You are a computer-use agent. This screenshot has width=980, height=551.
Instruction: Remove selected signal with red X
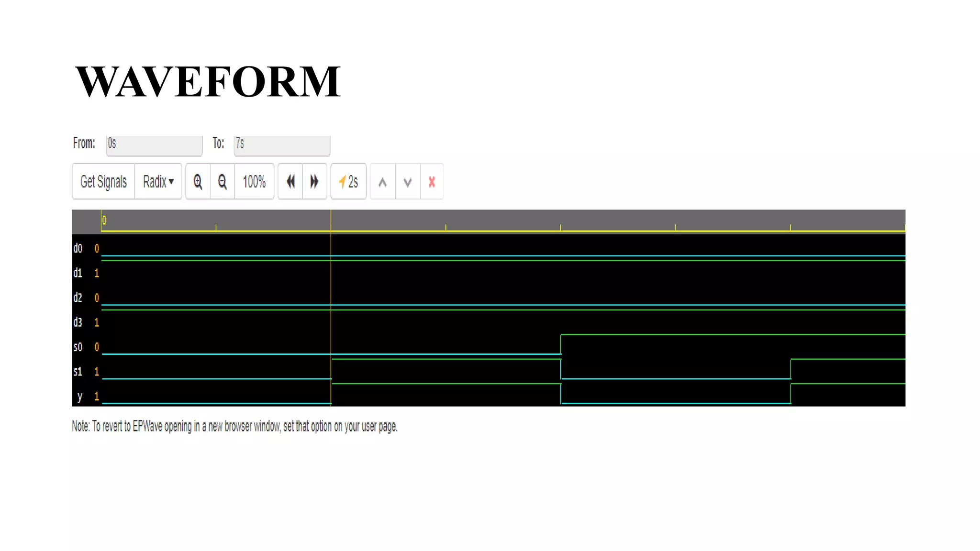(432, 181)
